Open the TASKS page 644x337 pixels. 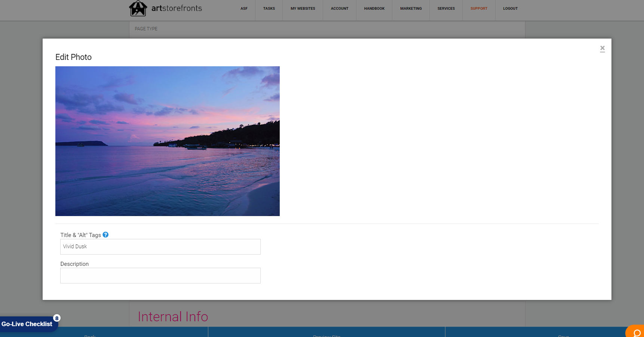(269, 8)
